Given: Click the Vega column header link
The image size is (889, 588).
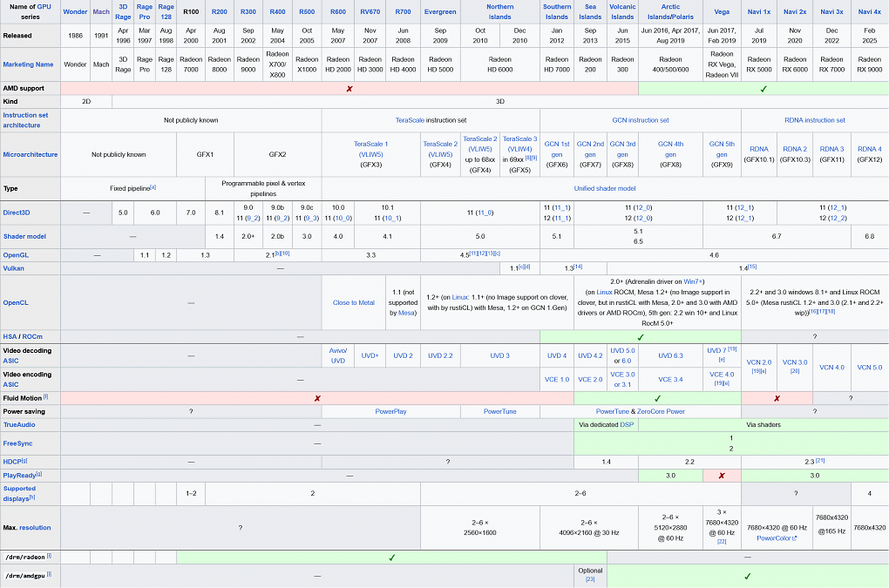Looking at the screenshot, I should tap(722, 12).
